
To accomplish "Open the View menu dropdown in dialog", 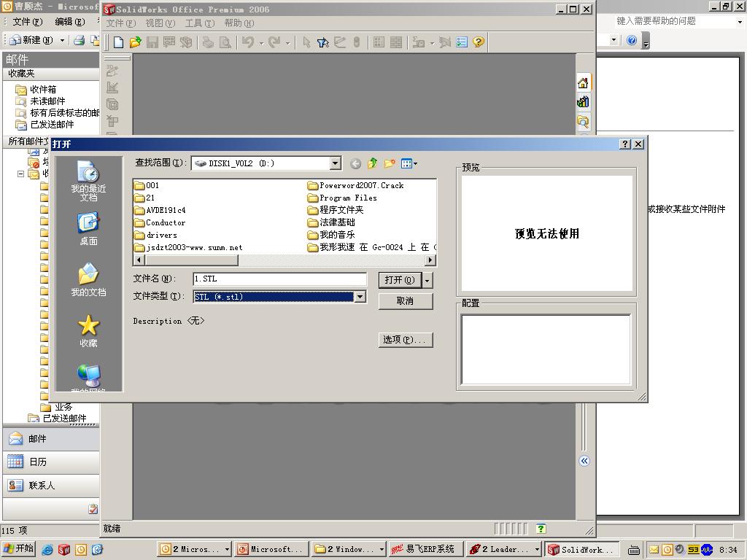I will pyautogui.click(x=409, y=164).
